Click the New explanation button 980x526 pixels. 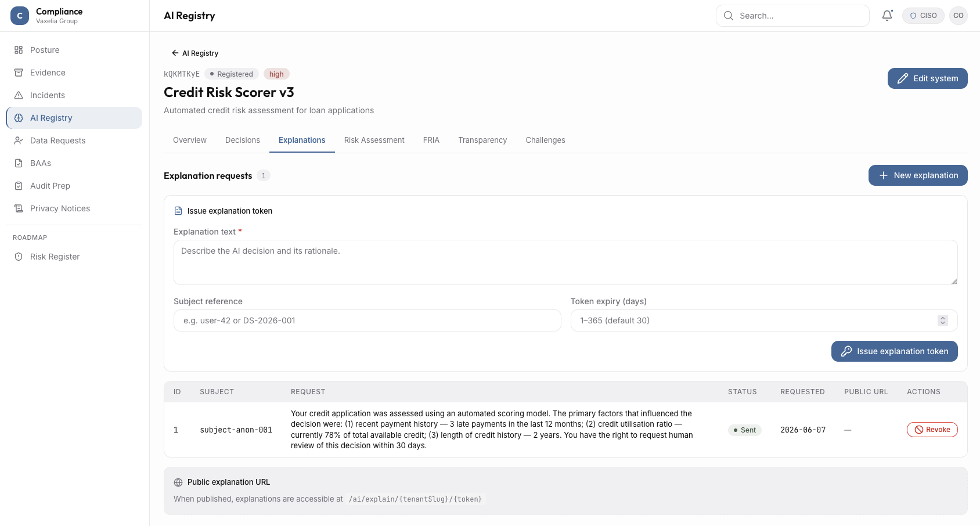click(918, 175)
